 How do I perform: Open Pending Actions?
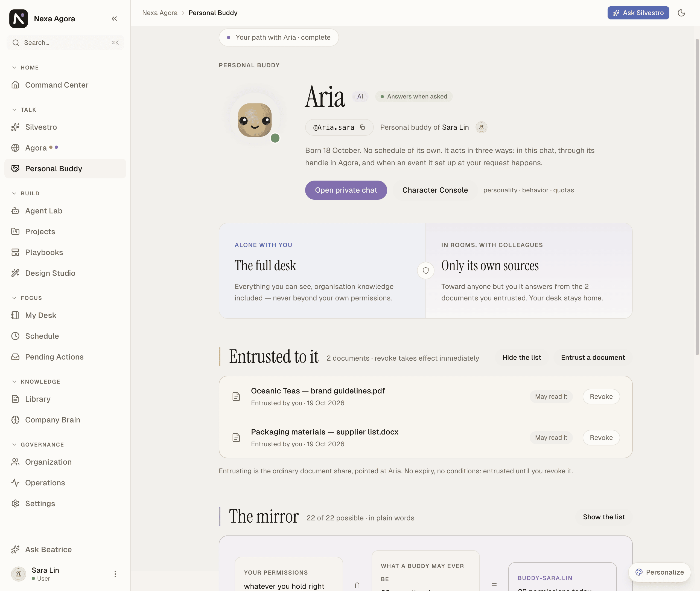tap(65, 357)
